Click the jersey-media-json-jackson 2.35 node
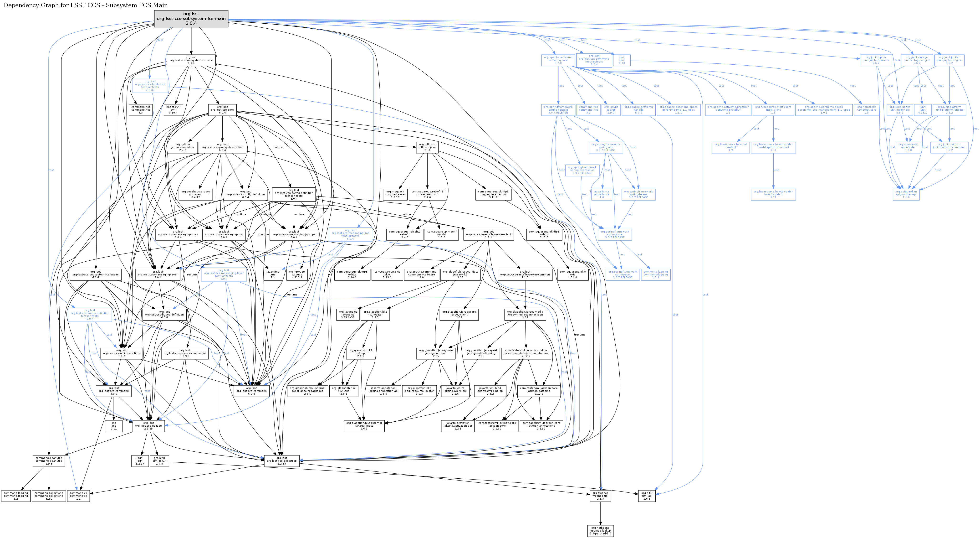 pos(525,315)
